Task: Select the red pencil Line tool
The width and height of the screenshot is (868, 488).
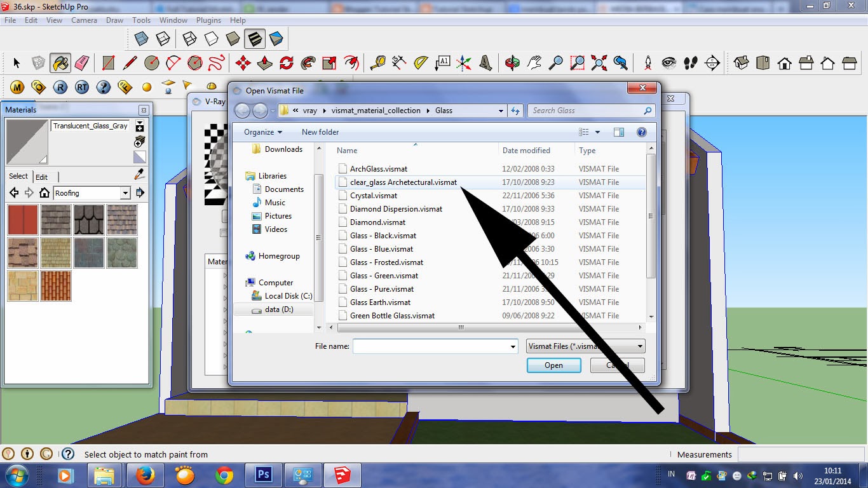Action: click(130, 63)
